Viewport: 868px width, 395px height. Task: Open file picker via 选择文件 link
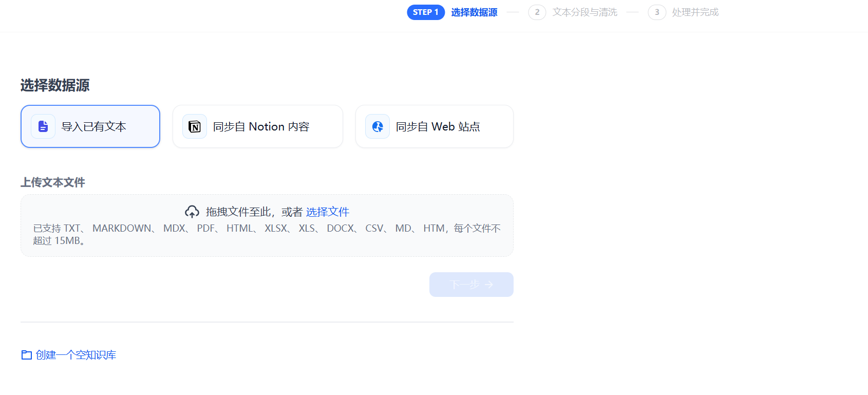click(328, 212)
